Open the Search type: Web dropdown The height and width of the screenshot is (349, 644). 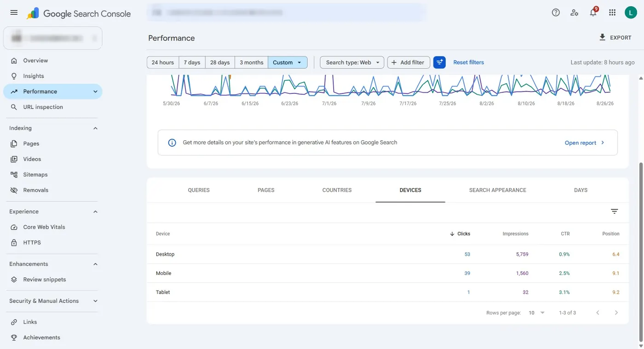[352, 62]
